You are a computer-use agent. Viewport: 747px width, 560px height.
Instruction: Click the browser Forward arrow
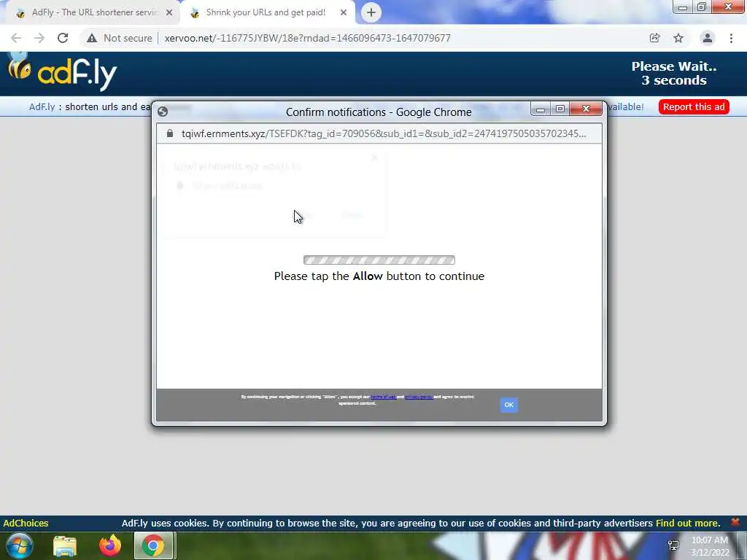39,38
